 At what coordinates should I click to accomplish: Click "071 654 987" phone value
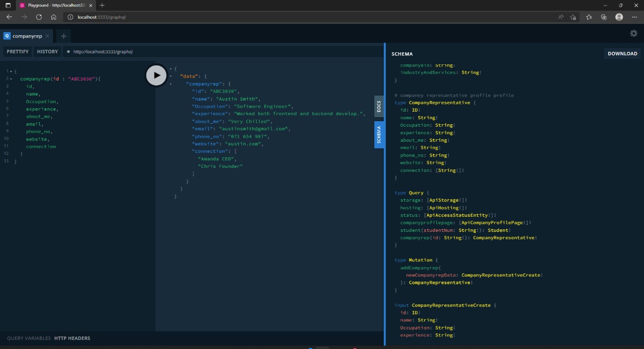click(x=249, y=136)
